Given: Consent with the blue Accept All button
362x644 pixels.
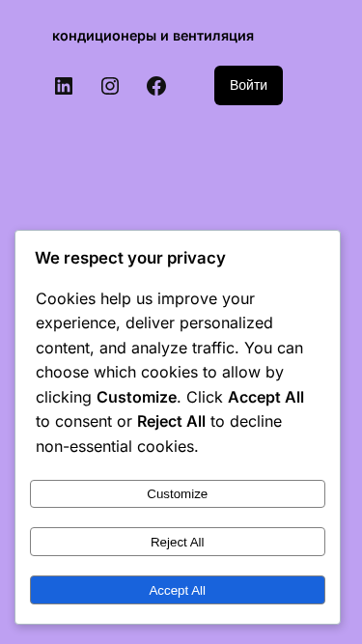Looking at the screenshot, I should click(x=178, y=590).
